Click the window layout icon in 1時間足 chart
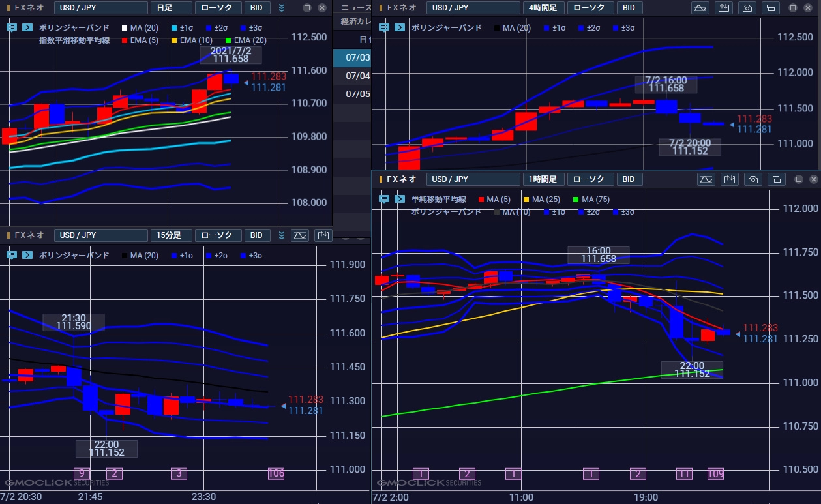821x504 pixels. (x=776, y=179)
